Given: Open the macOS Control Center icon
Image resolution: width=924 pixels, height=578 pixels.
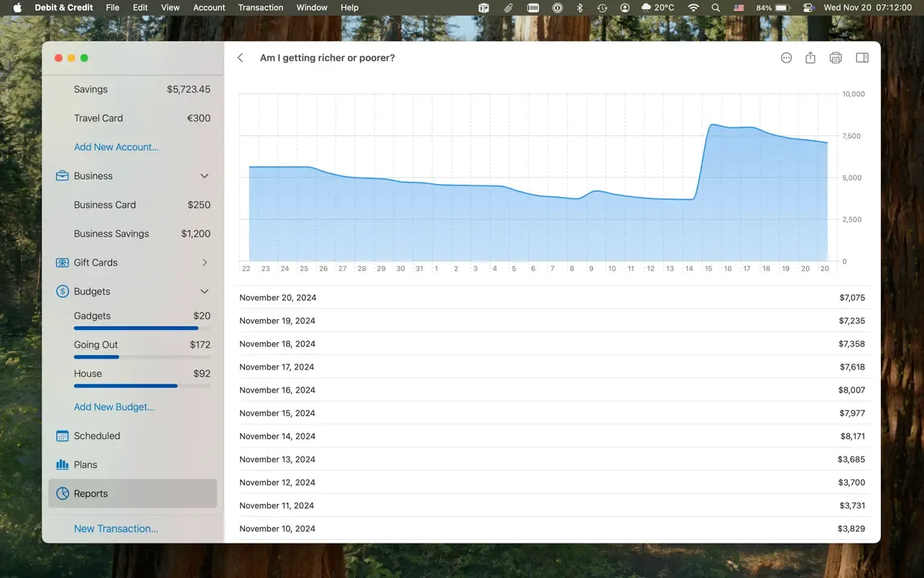Looking at the screenshot, I should coord(808,7).
